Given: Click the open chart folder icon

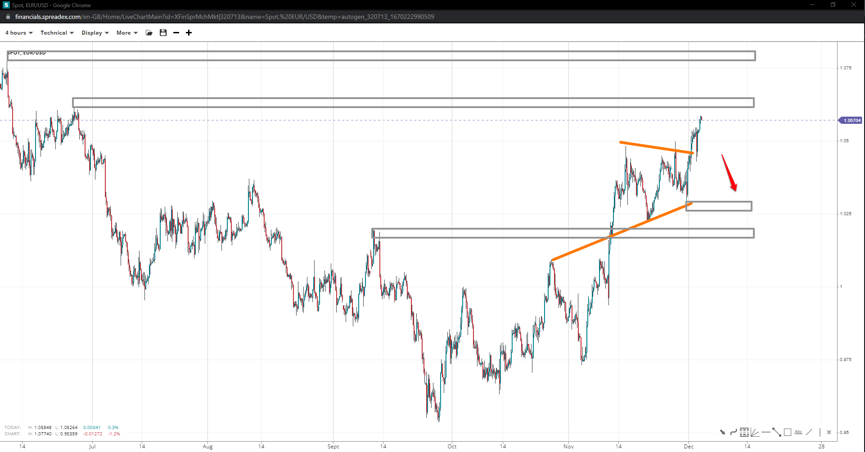Looking at the screenshot, I should click(x=149, y=33).
